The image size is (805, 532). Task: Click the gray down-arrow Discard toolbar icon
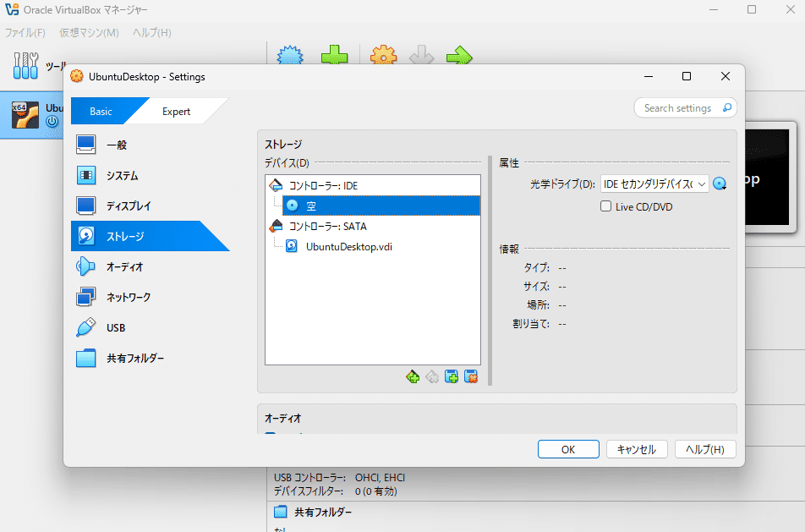421,55
